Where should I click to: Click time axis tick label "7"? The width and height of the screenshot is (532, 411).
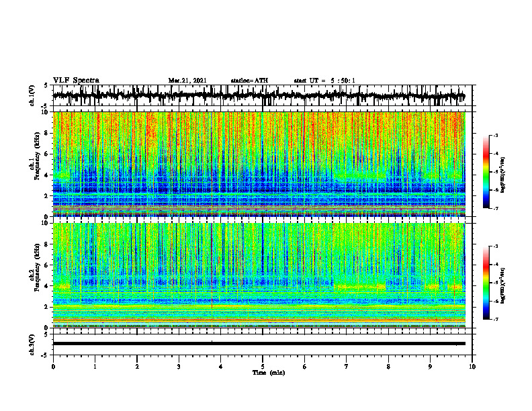347,367
